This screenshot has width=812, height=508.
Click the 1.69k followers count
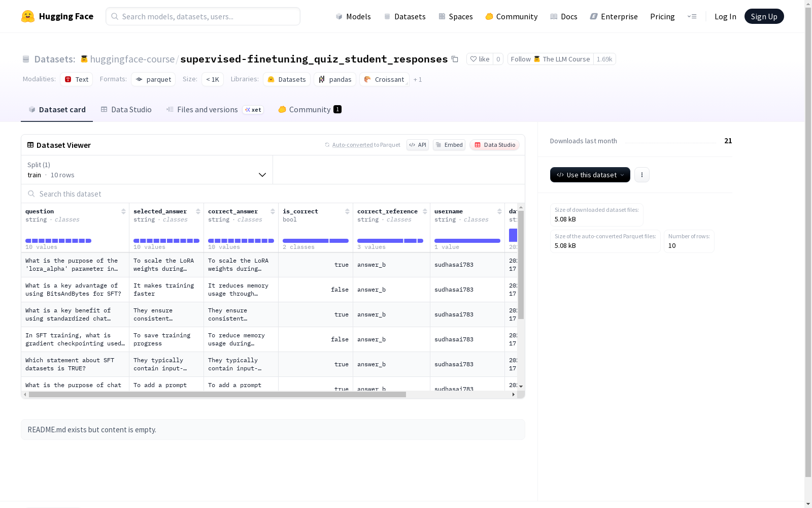(x=604, y=59)
